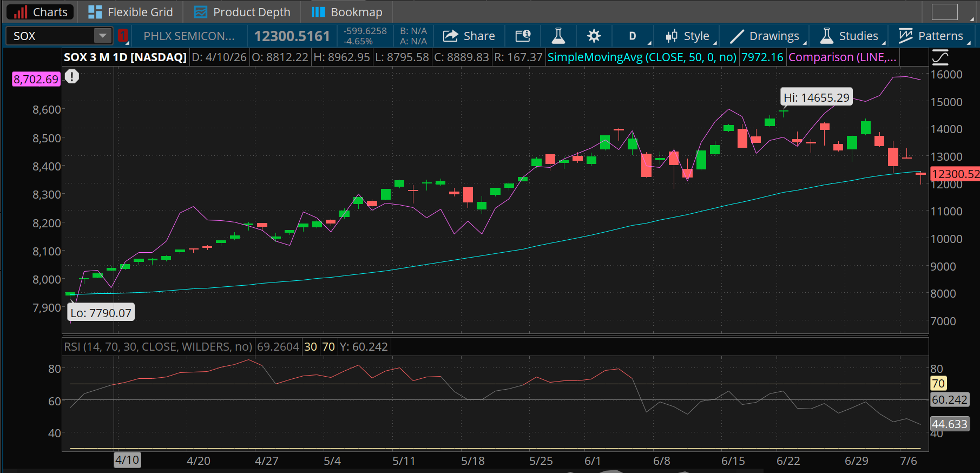This screenshot has height=473, width=980.
Task: Click the O: 8812.22 open value
Action: point(280,57)
